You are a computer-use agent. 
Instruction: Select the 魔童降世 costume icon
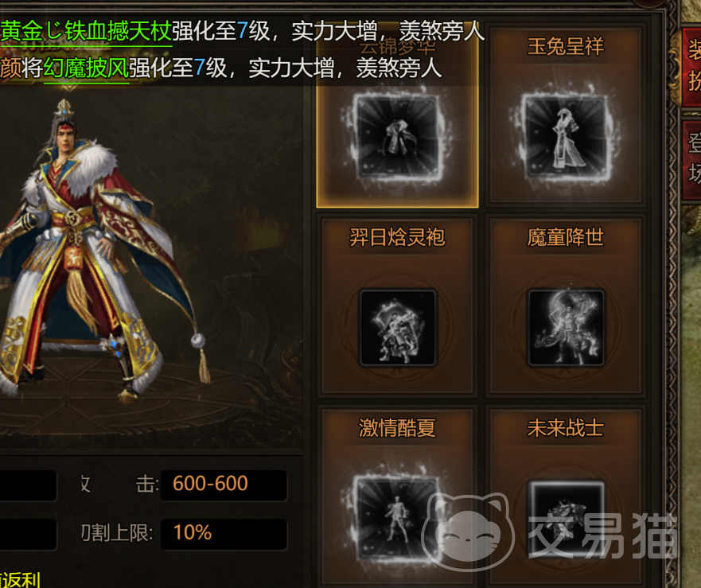pos(566,328)
